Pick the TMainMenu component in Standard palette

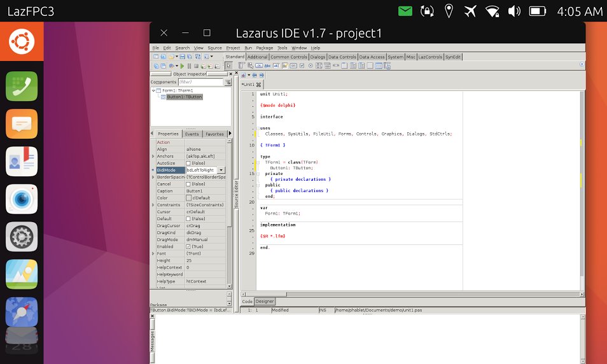click(242, 66)
